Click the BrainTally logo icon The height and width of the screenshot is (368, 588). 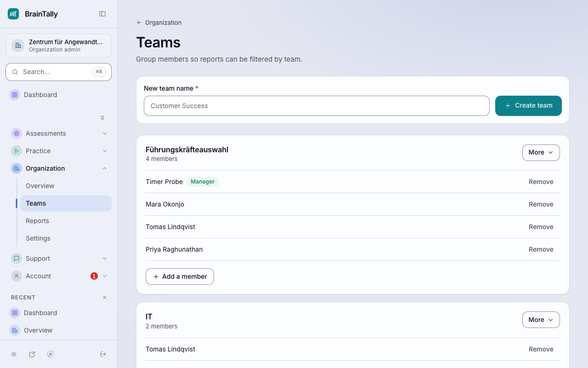13,14
